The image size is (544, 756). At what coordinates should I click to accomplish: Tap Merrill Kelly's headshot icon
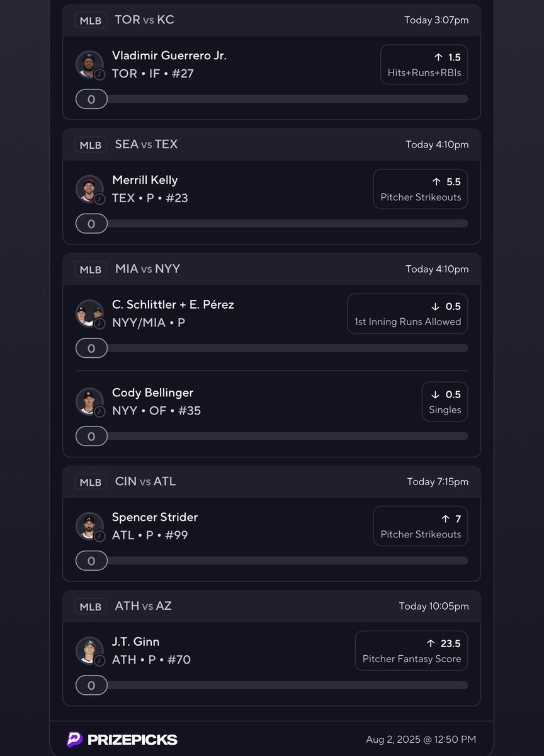point(89,189)
